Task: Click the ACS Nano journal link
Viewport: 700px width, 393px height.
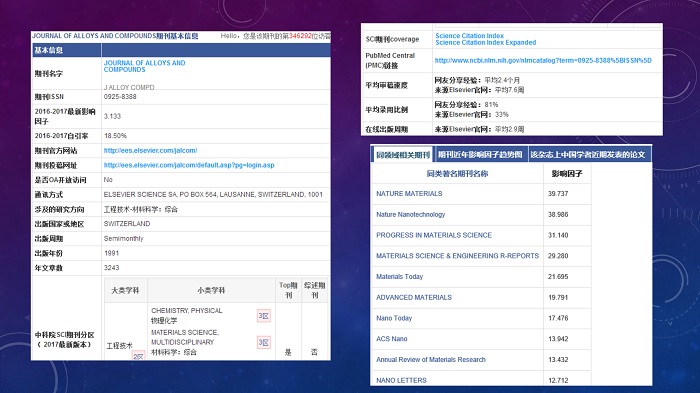Action: [392, 339]
